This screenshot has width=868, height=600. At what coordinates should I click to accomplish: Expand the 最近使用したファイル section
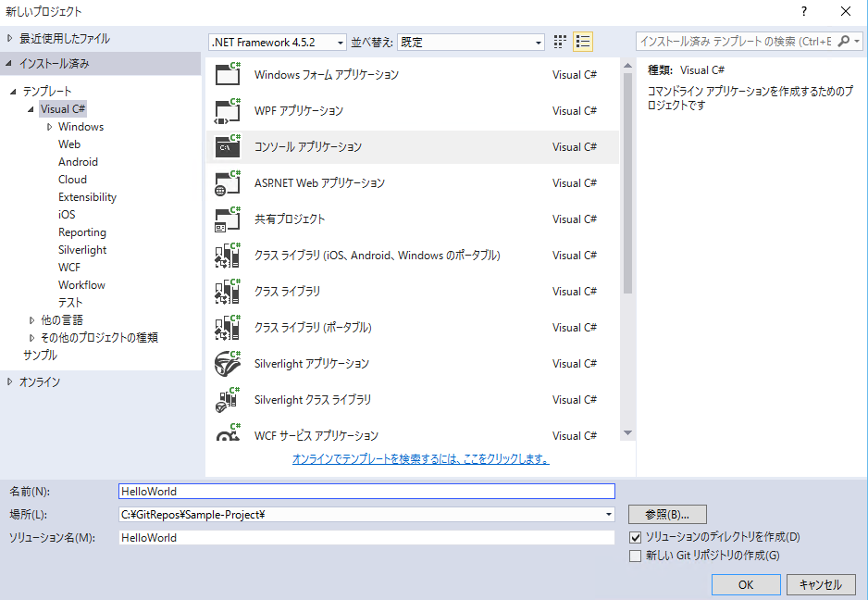[x=9, y=39]
